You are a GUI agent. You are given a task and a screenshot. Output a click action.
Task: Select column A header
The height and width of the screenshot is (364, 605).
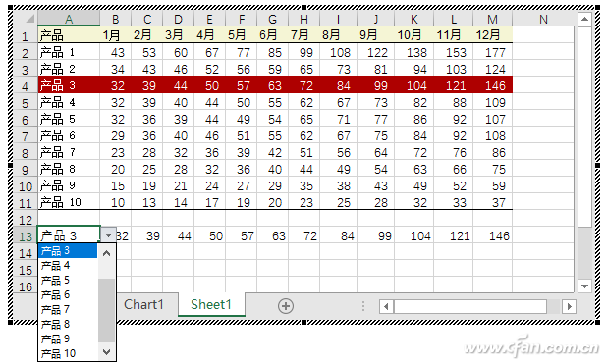pos(69,19)
